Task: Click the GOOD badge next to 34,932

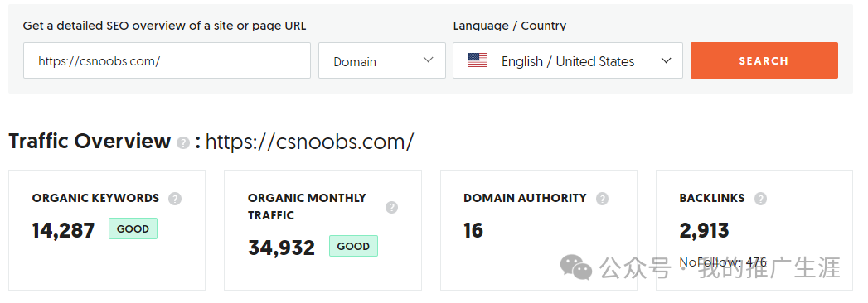Action: point(353,246)
